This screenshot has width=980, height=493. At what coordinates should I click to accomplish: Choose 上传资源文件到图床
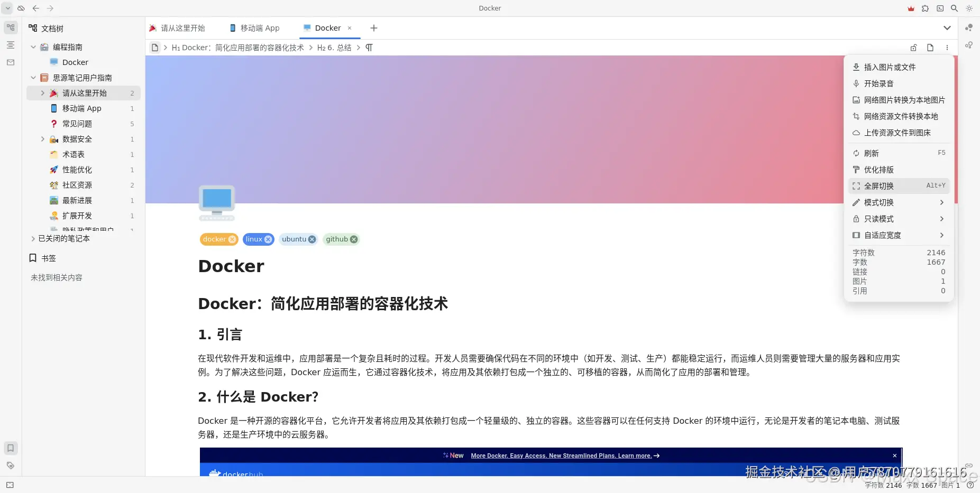tap(899, 133)
